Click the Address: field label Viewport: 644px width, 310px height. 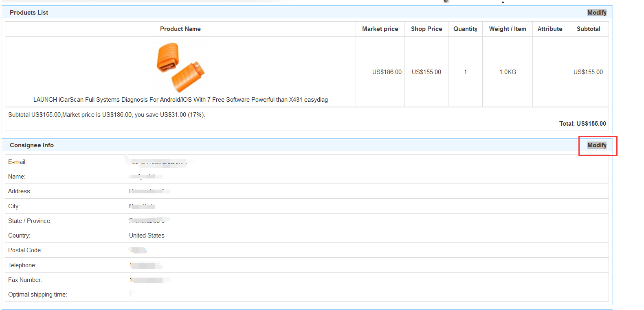click(x=20, y=191)
